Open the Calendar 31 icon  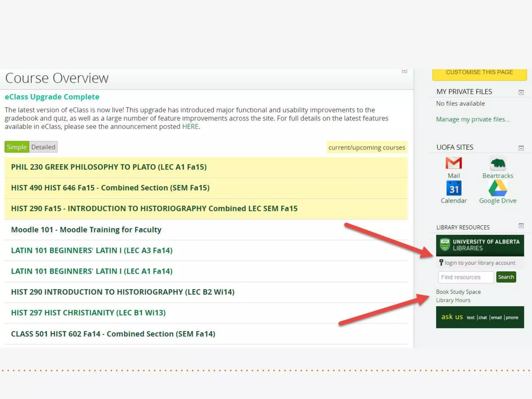[454, 188]
